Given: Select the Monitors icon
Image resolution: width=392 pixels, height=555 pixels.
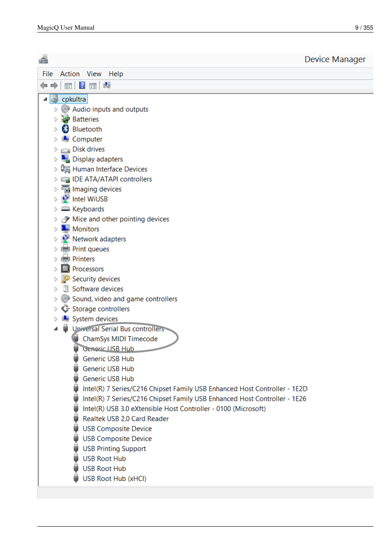Looking at the screenshot, I should click(x=65, y=229).
